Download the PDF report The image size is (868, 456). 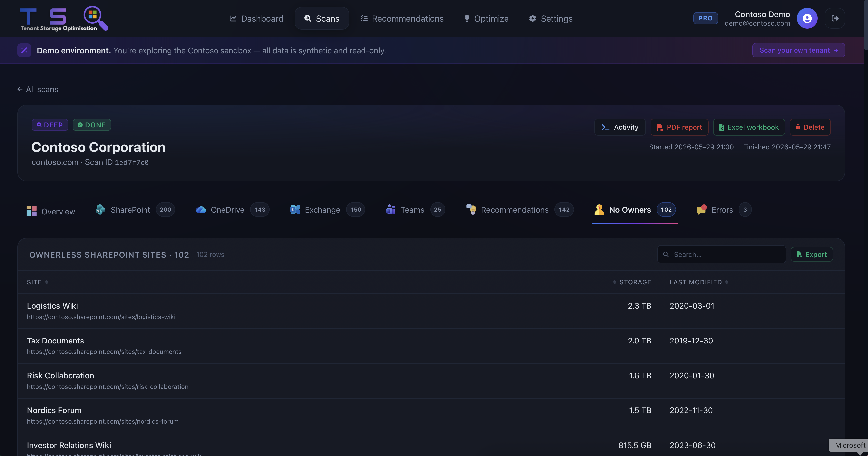pos(679,127)
